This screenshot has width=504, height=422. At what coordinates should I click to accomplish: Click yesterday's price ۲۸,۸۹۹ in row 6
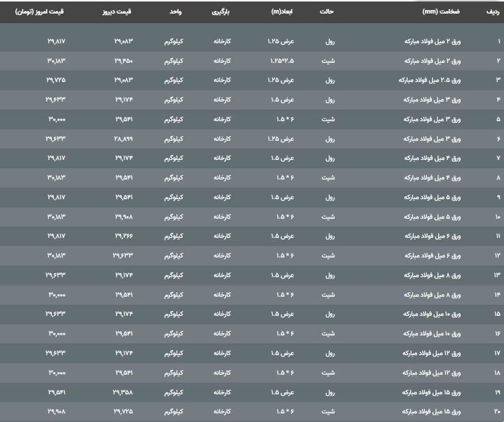pos(124,138)
